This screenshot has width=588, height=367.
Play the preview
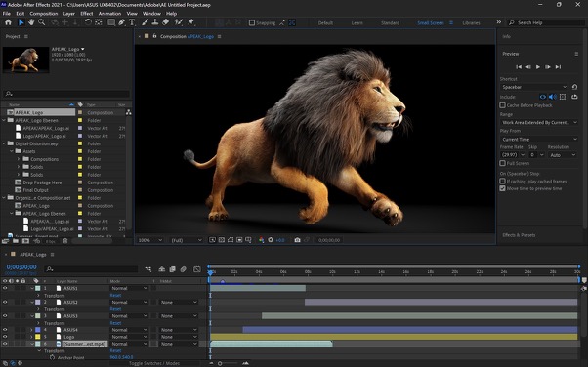(538, 67)
